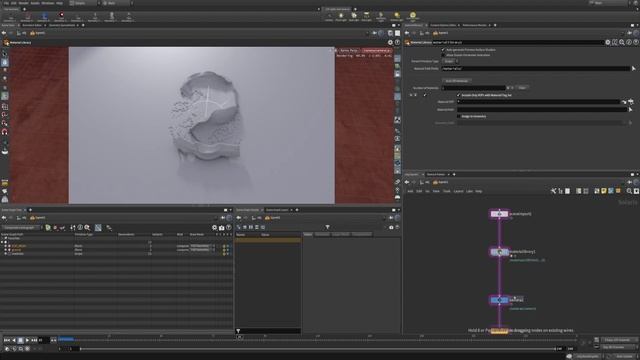Click the Material VOP node chooser icon
640x360 pixels.
[x=631, y=102]
